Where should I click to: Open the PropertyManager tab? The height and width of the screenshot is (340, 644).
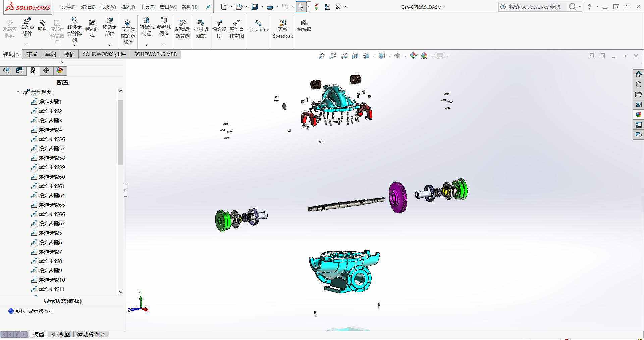click(19, 70)
